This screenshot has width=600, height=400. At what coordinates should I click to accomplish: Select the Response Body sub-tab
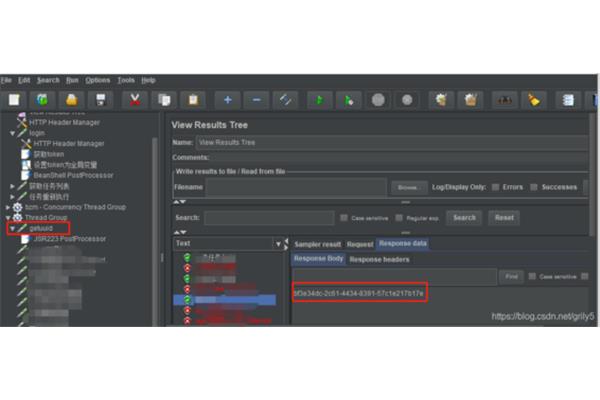318,259
